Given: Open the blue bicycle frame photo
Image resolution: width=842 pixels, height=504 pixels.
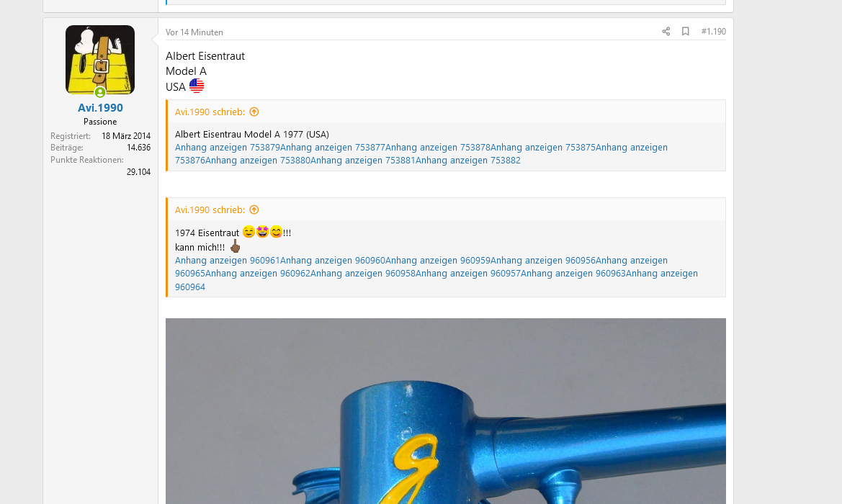Looking at the screenshot, I should click(446, 411).
